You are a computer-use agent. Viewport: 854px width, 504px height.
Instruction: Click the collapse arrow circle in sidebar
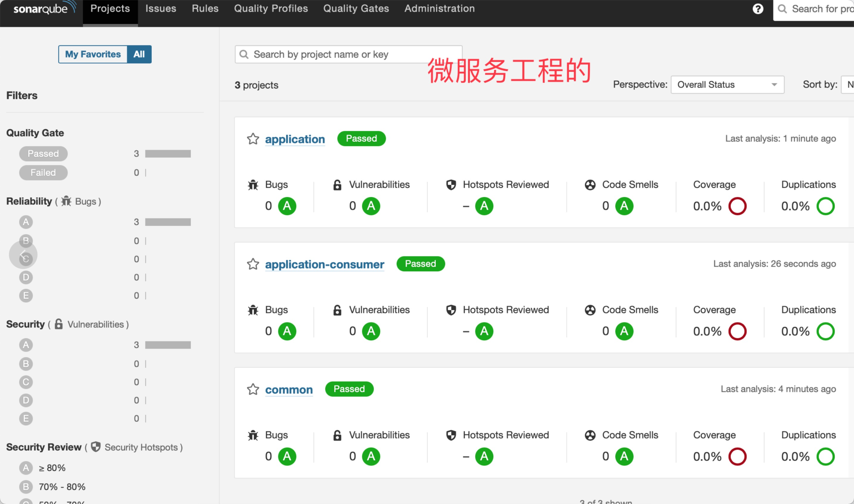[x=23, y=255]
